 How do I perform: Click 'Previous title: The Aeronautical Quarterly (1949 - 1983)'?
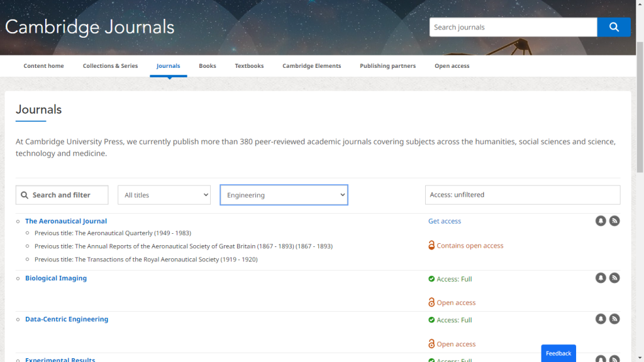pos(113,233)
